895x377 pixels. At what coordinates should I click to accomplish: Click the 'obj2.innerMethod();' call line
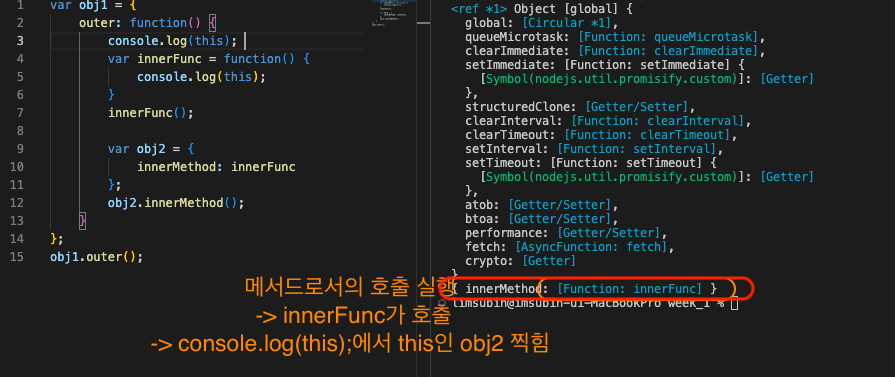pyautogui.click(x=176, y=203)
